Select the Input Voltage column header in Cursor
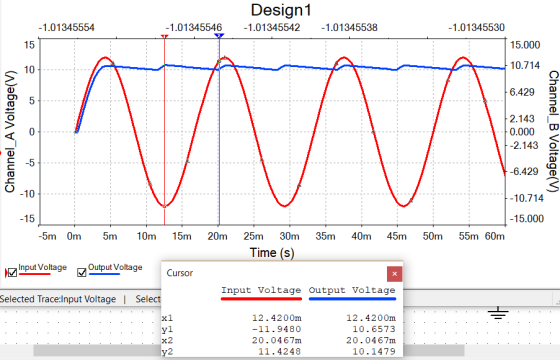Viewport: 560px width, 360px height. click(x=261, y=290)
